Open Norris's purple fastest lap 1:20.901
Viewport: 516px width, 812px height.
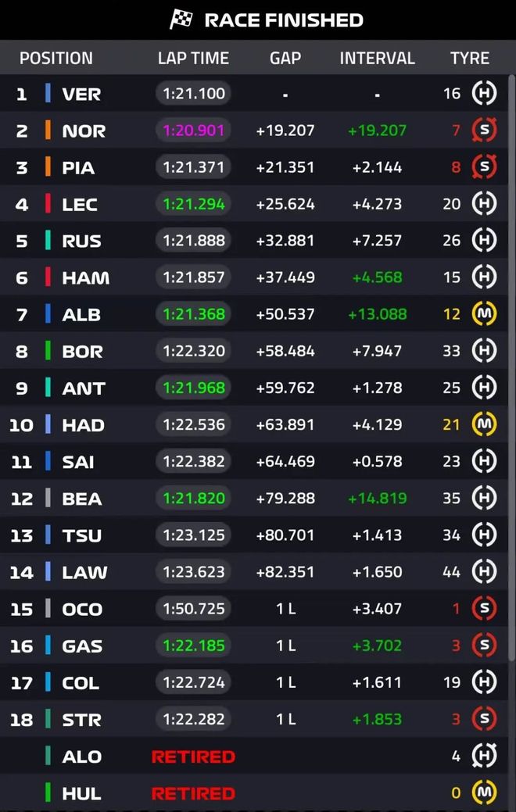194,131
